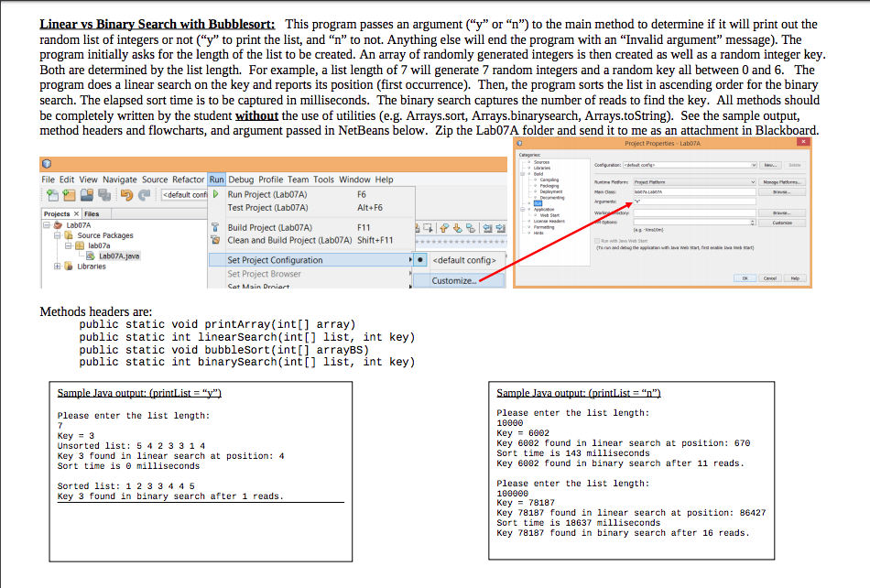Image resolution: width=870 pixels, height=588 pixels.
Task: Open the Configuration dropdown in Project Properties
Action: click(x=755, y=166)
